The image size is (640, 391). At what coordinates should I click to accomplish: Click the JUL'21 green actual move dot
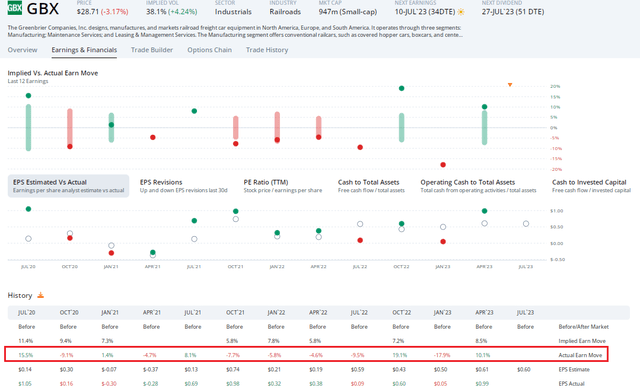point(194,111)
